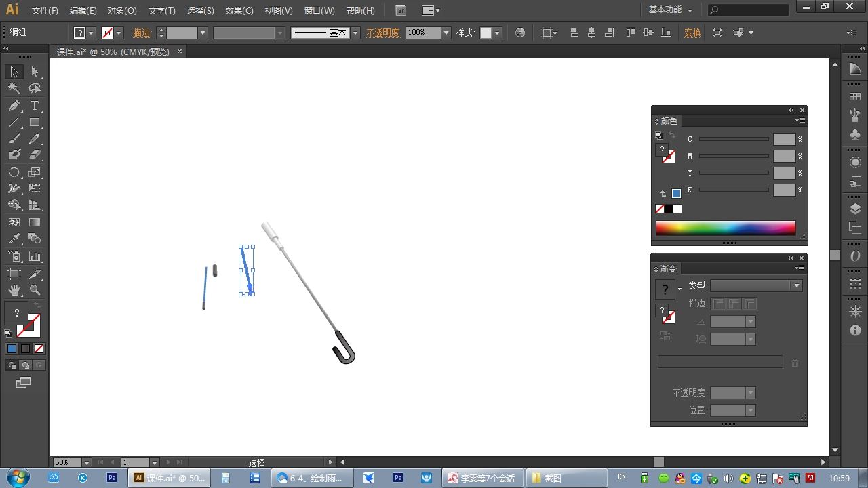
Task: Select the Type tool
Action: click(x=35, y=106)
